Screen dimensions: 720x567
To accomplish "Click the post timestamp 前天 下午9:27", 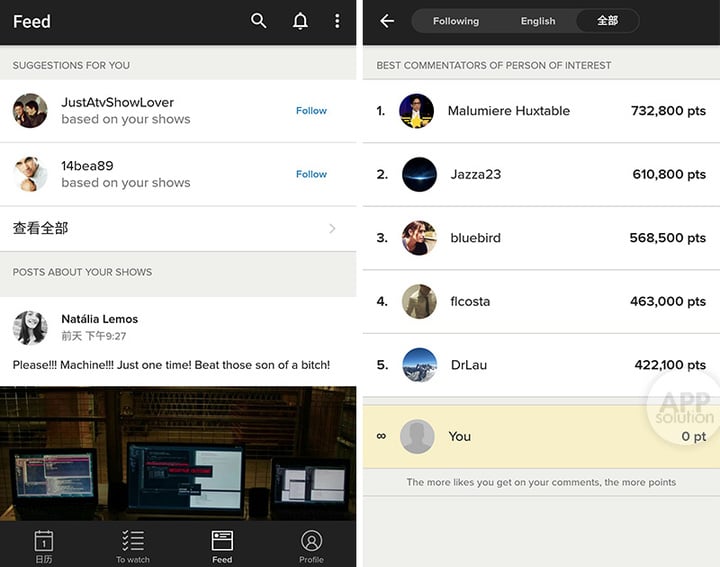I will tap(94, 336).
